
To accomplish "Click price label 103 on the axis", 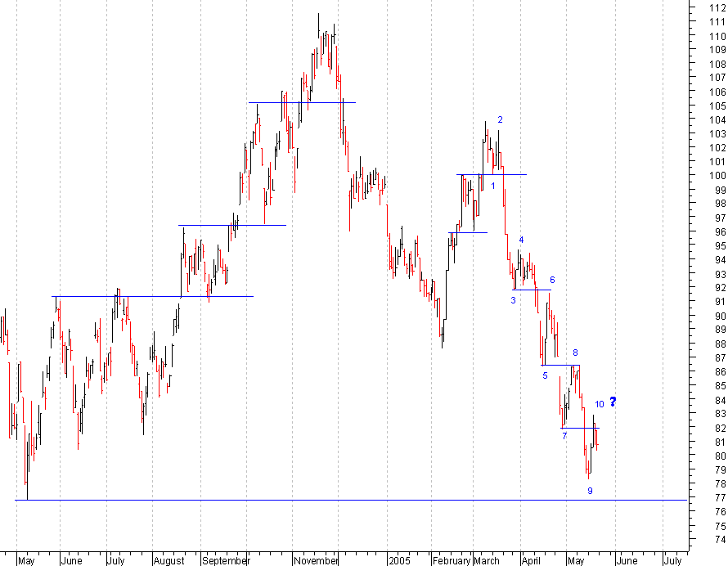I will (717, 133).
